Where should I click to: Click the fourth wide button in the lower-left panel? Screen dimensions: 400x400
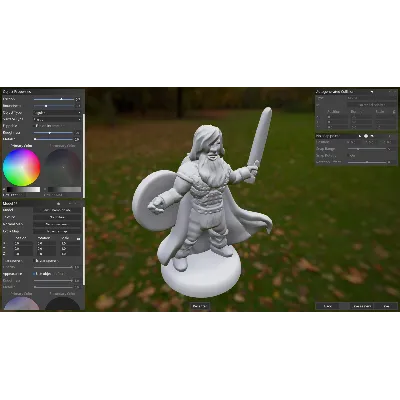(57, 231)
